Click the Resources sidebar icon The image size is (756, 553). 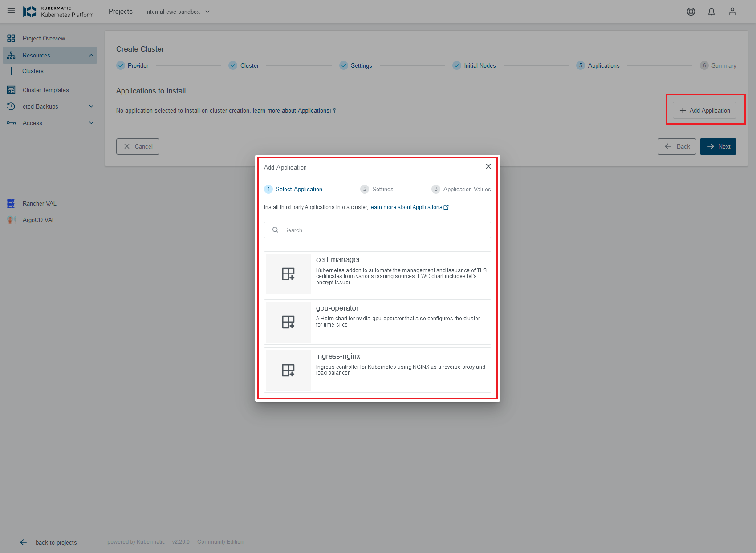click(x=11, y=55)
